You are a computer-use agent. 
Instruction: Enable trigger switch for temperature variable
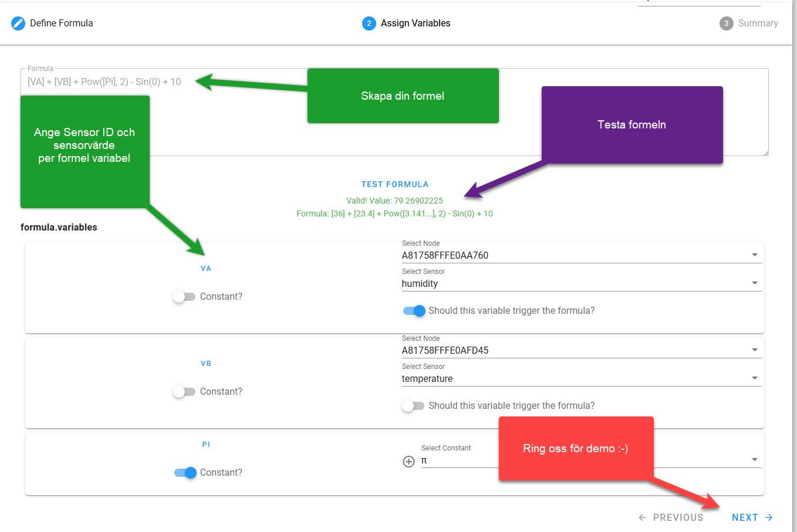[413, 406]
